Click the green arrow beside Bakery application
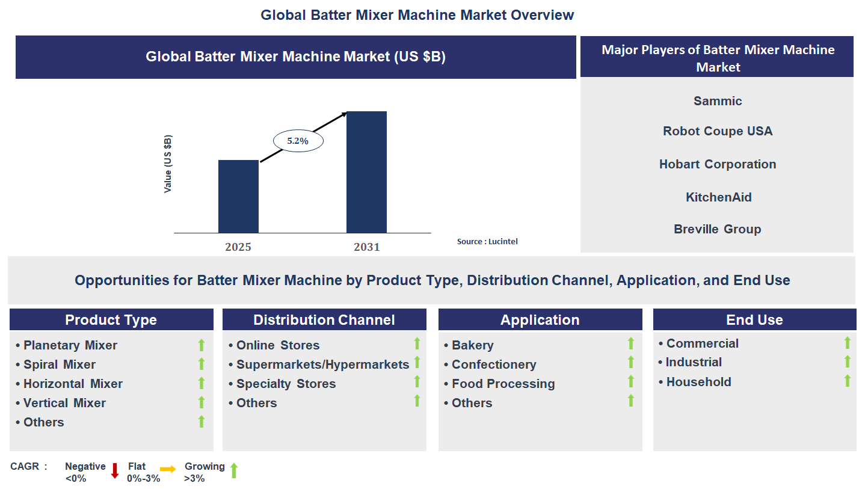The width and height of the screenshot is (868, 489). tap(630, 343)
